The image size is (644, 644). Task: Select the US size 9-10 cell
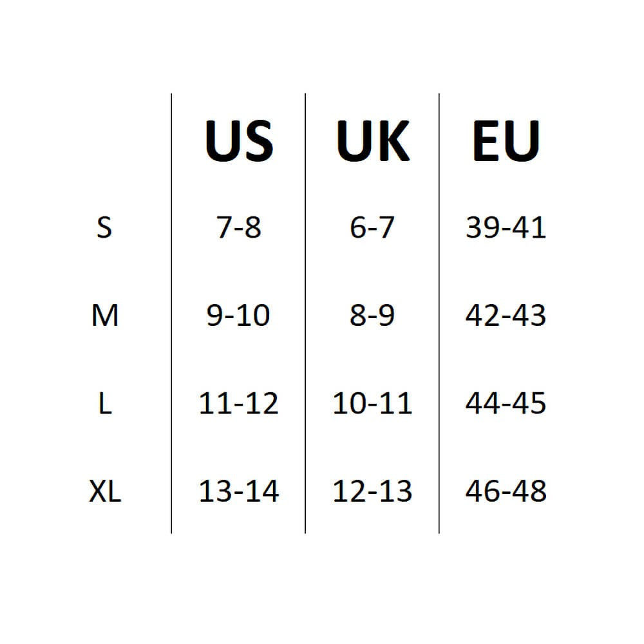(239, 316)
